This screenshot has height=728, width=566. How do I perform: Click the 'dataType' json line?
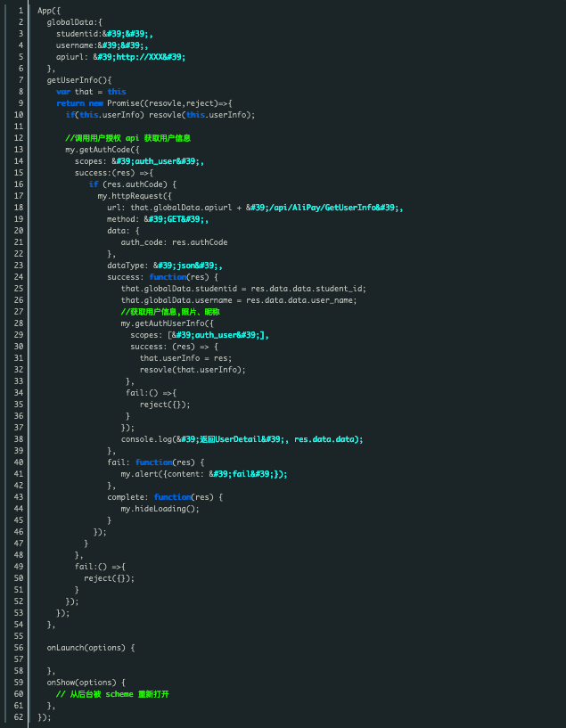pyautogui.click(x=165, y=266)
